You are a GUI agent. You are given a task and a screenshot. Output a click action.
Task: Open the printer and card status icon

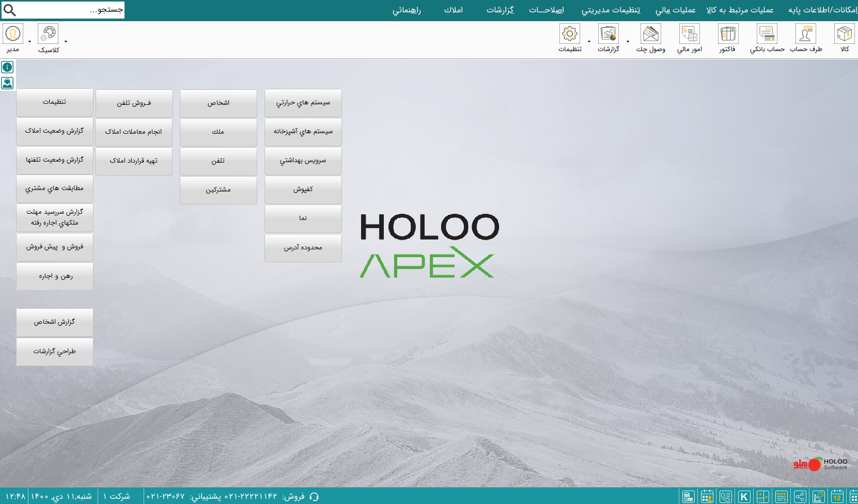pos(688,497)
